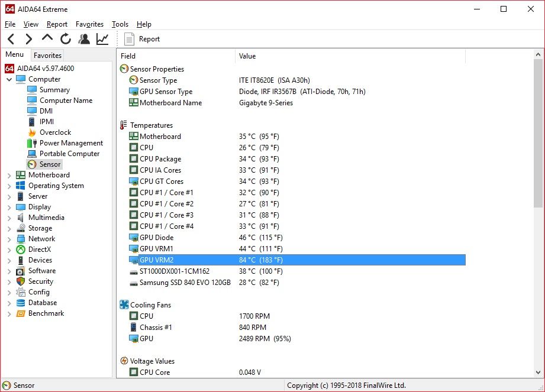Select the Computer Name tree item
The image size is (545, 392).
pos(66,101)
